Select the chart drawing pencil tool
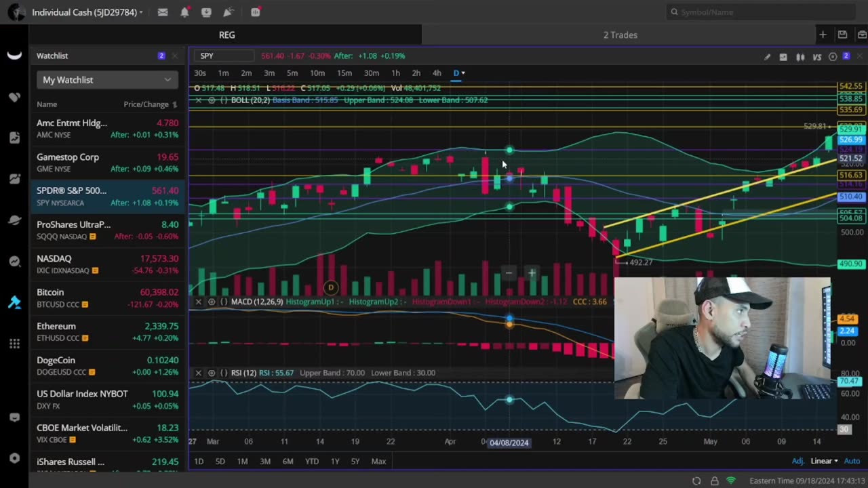 coord(767,57)
